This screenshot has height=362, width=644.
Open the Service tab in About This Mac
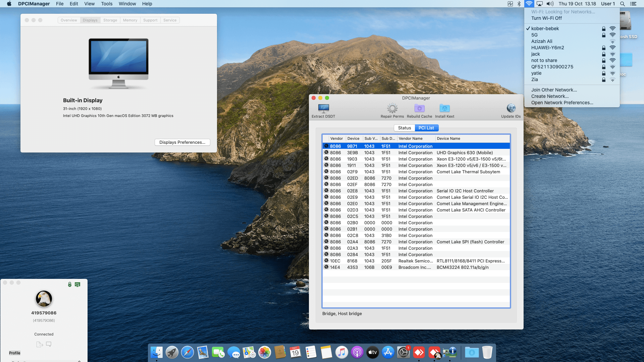tap(170, 20)
